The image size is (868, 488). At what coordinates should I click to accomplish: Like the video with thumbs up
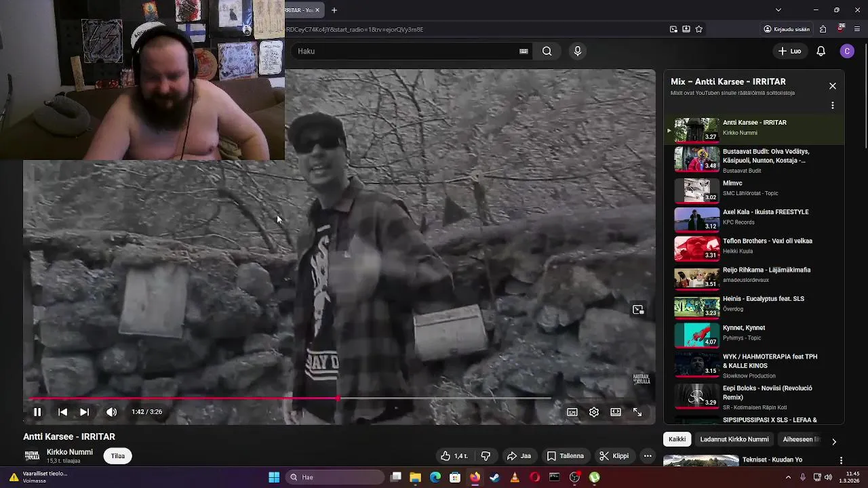click(454, 456)
